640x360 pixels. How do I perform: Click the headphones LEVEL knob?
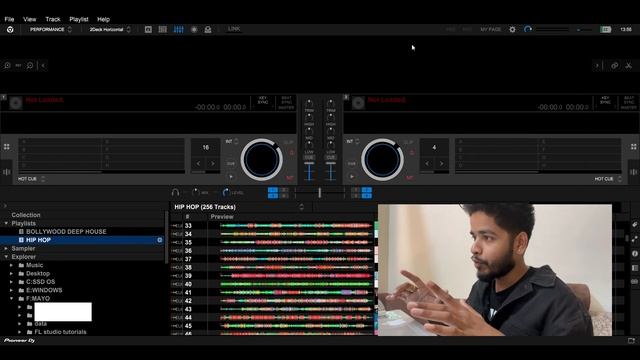[226, 192]
